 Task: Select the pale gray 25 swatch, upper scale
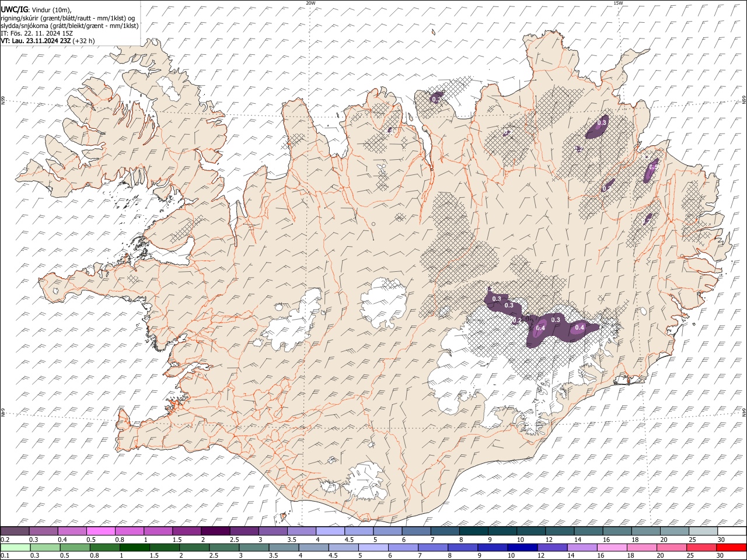[x=703, y=531]
